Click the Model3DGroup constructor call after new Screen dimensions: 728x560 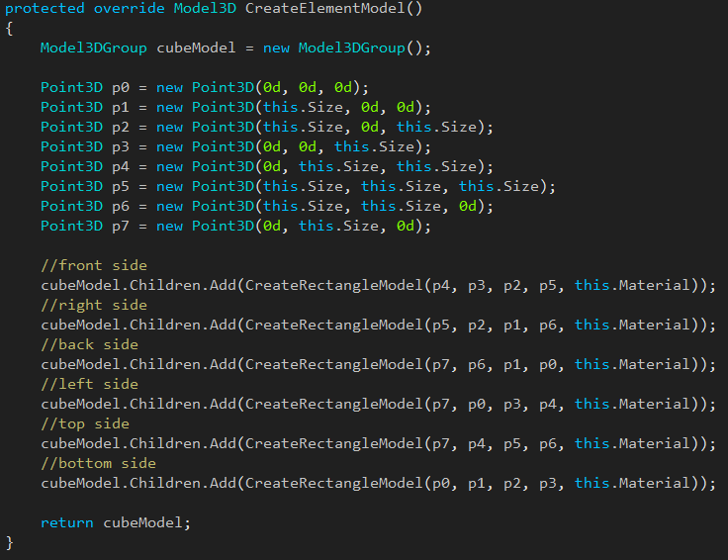[351, 47]
